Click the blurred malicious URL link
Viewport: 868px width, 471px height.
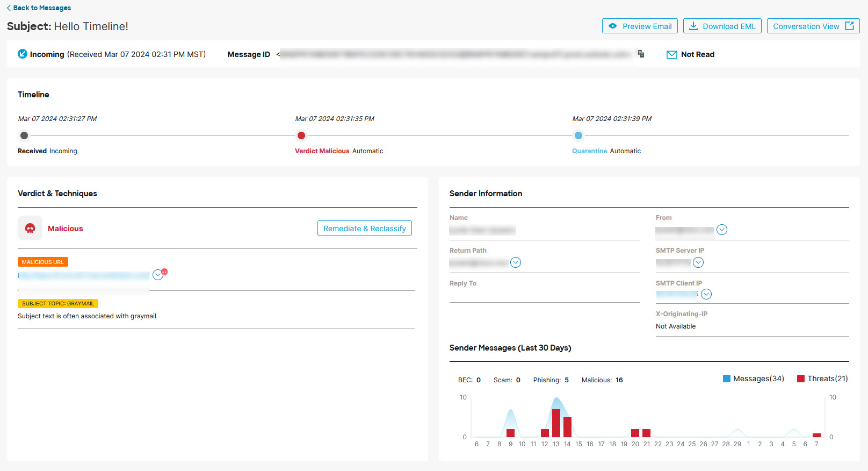(84, 275)
